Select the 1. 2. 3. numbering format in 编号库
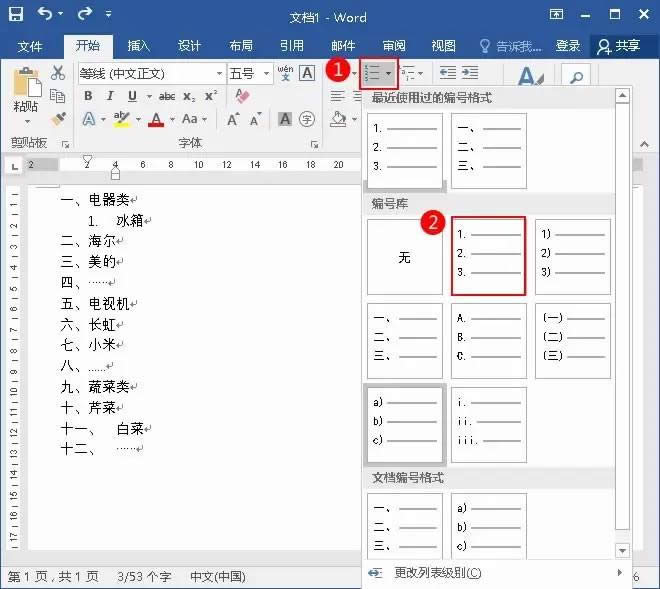Image resolution: width=660 pixels, height=589 pixels. click(x=488, y=257)
